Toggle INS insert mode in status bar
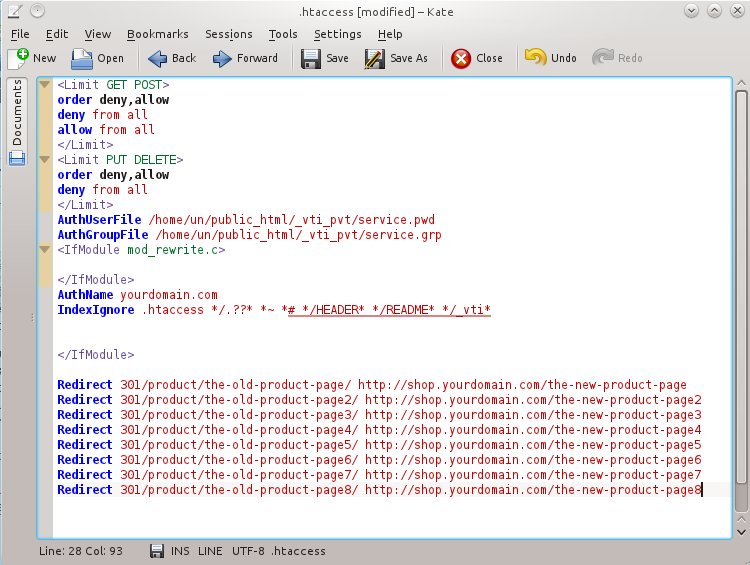The height and width of the screenshot is (565, 750). 180,551
